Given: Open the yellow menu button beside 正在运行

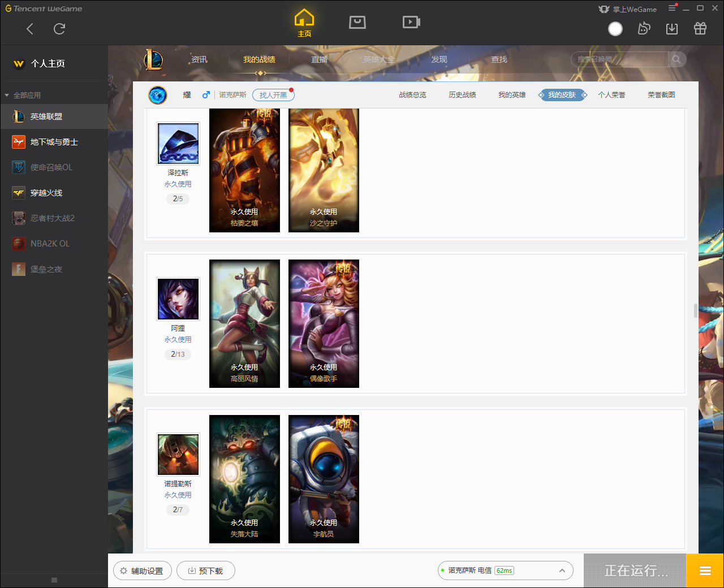Looking at the screenshot, I should [x=705, y=570].
